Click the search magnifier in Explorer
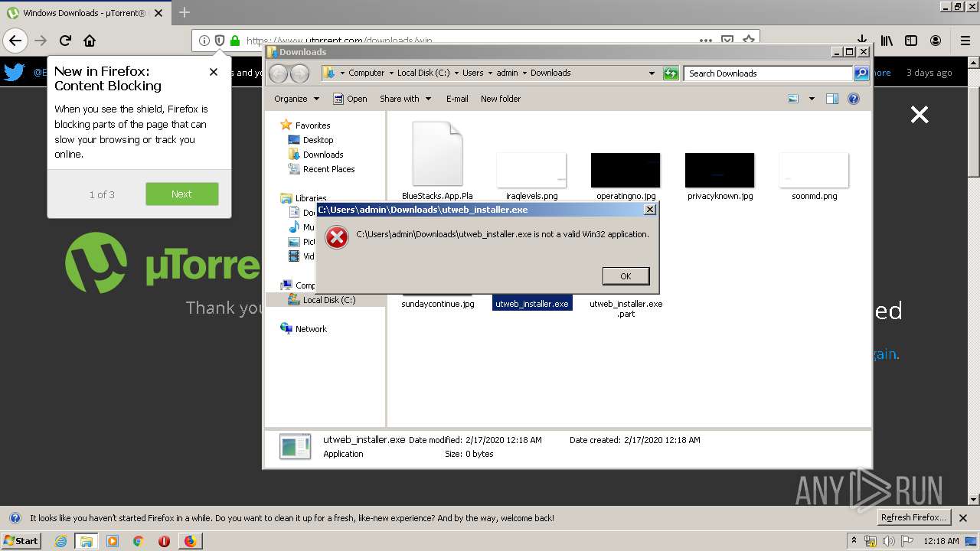The width and height of the screenshot is (980, 551). pyautogui.click(x=861, y=73)
